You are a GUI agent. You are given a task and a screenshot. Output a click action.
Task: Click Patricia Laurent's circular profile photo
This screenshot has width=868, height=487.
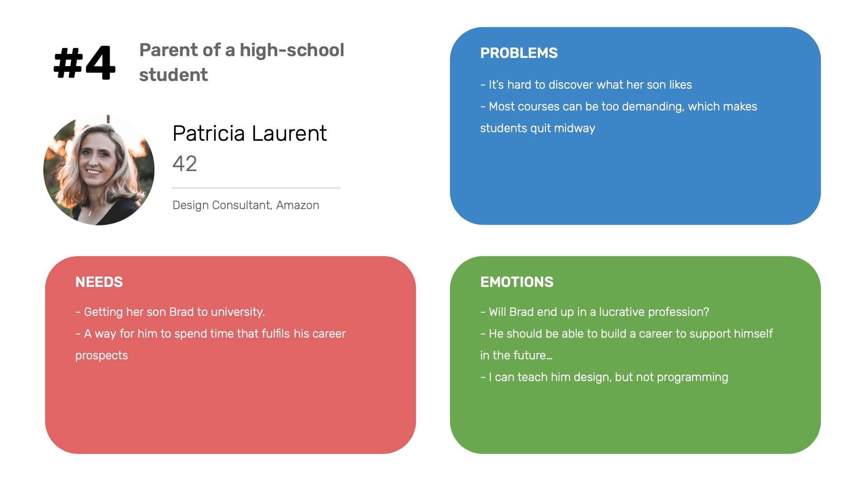pyautogui.click(x=99, y=170)
